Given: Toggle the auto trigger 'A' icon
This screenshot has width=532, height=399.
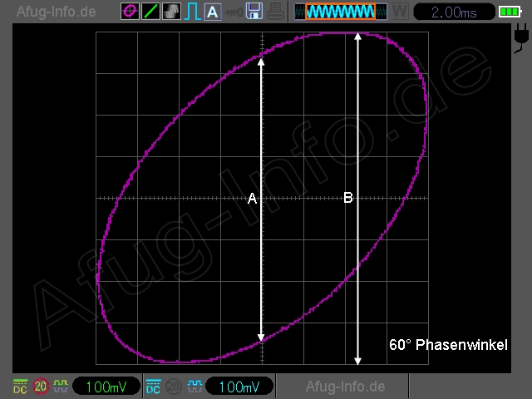Looking at the screenshot, I should 213,12.
